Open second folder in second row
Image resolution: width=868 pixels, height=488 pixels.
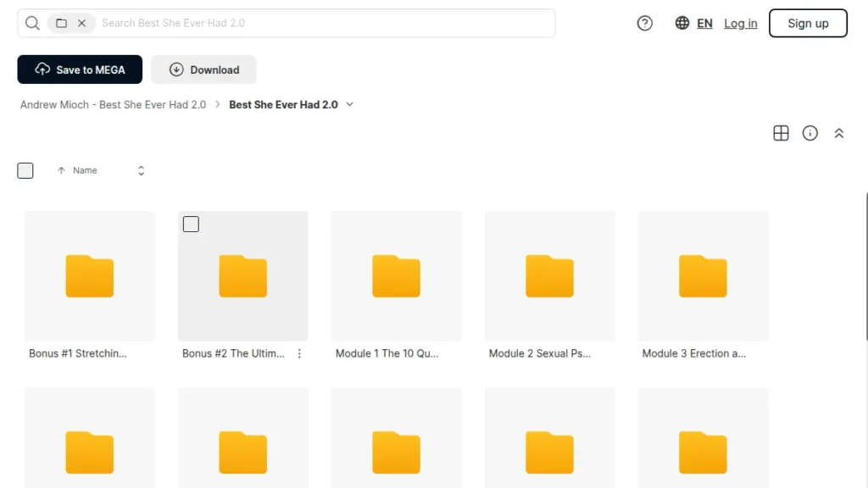click(243, 452)
